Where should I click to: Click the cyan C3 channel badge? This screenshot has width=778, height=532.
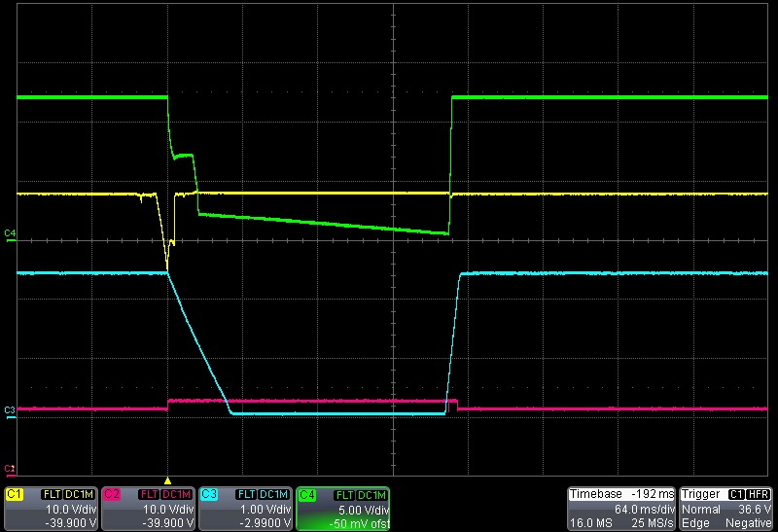210,494
